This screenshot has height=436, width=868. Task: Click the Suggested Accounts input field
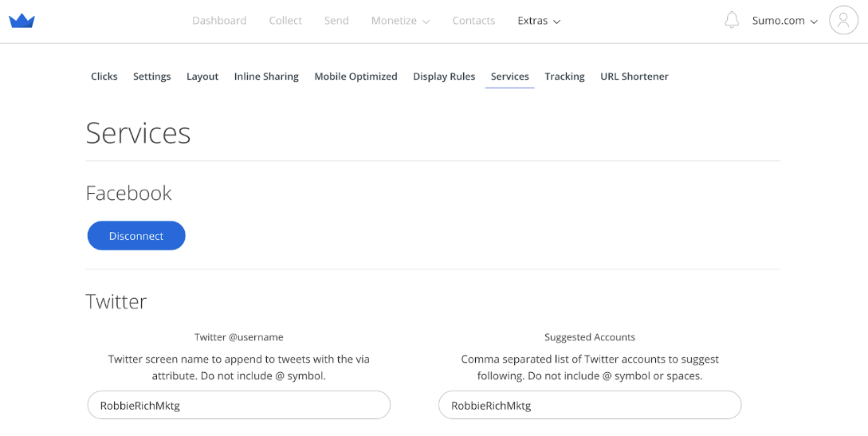590,405
